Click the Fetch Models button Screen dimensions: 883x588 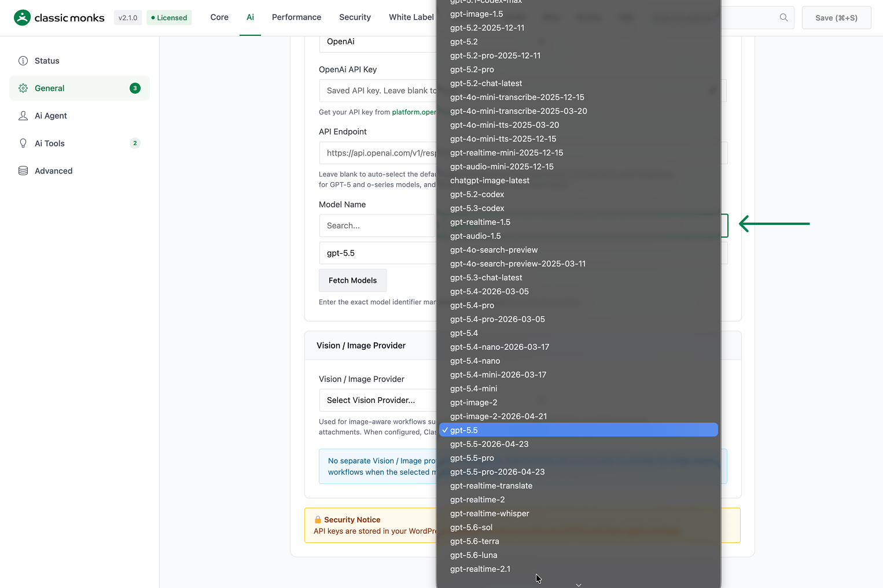pyautogui.click(x=352, y=280)
